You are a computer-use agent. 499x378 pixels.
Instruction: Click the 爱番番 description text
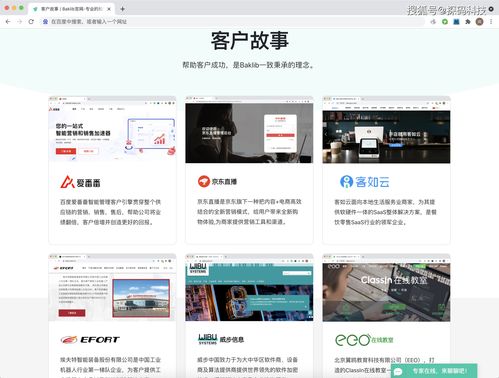tap(110, 212)
